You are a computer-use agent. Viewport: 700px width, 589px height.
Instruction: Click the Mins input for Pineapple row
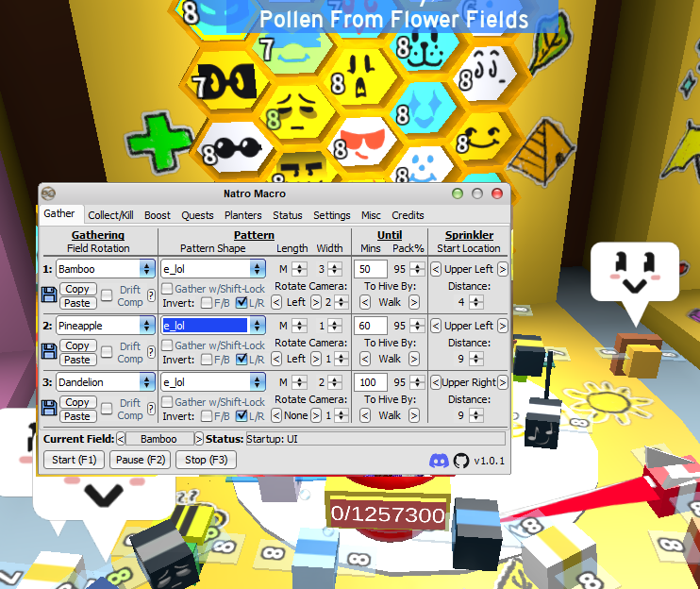pyautogui.click(x=371, y=326)
